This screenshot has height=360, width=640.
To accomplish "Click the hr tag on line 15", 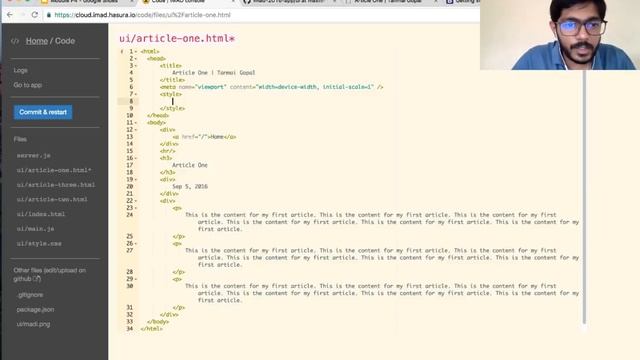I will (167, 151).
